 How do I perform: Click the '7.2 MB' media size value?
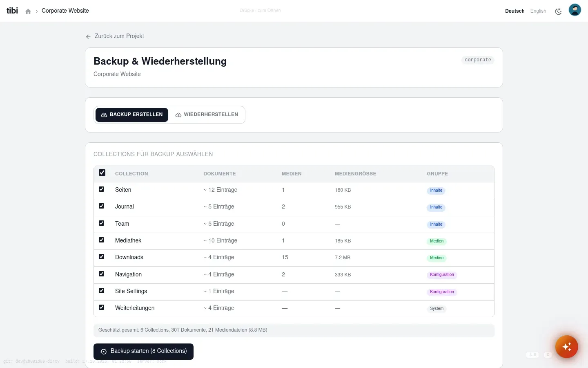point(343,258)
